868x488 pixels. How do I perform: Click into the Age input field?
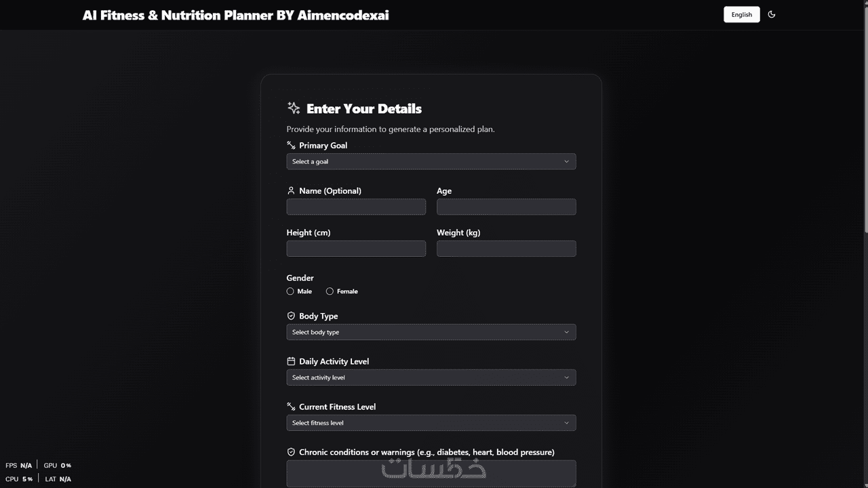[x=506, y=207]
